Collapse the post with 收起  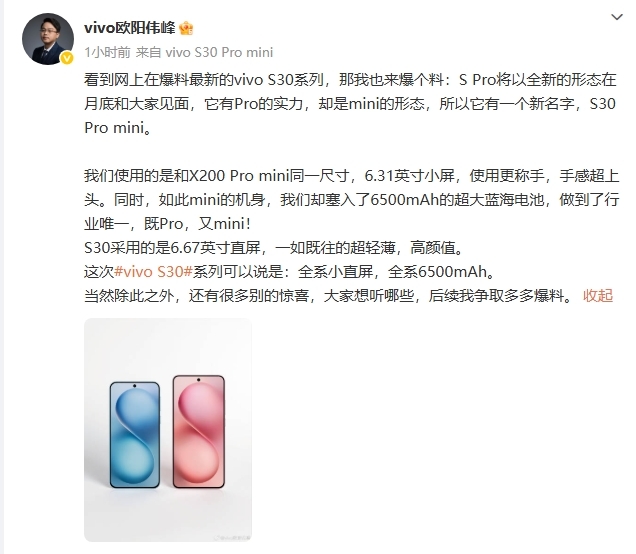click(598, 296)
